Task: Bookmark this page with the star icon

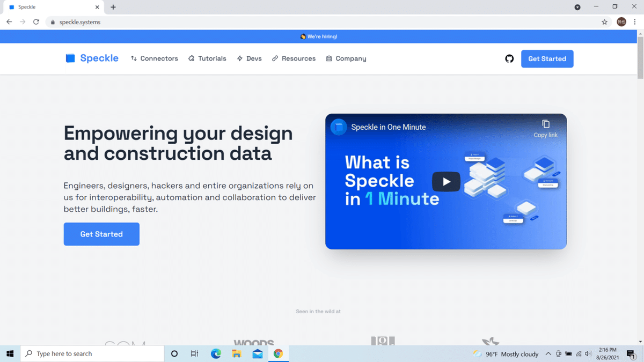Action: (605, 22)
